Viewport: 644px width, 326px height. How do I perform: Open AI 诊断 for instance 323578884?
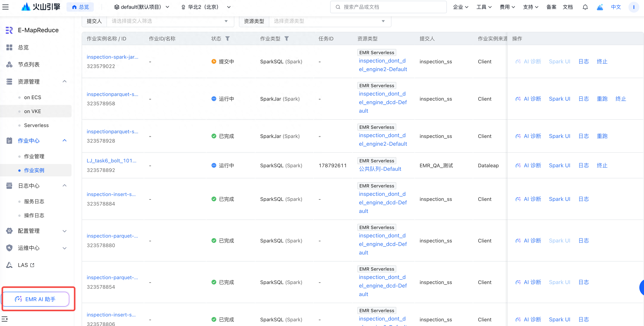[528, 199]
